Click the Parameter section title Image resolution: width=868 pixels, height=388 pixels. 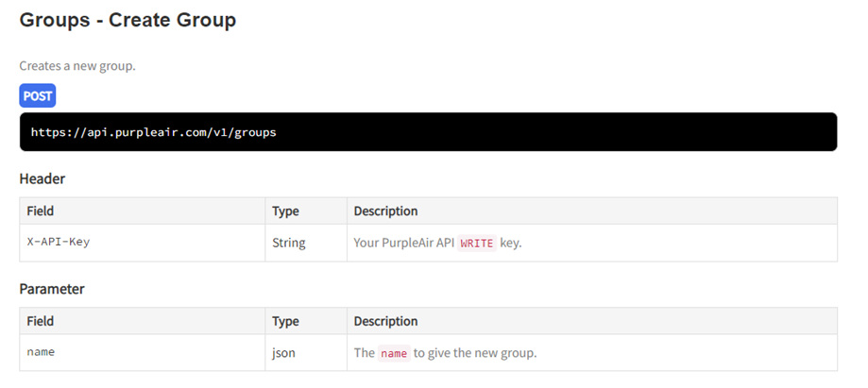pyautogui.click(x=52, y=289)
